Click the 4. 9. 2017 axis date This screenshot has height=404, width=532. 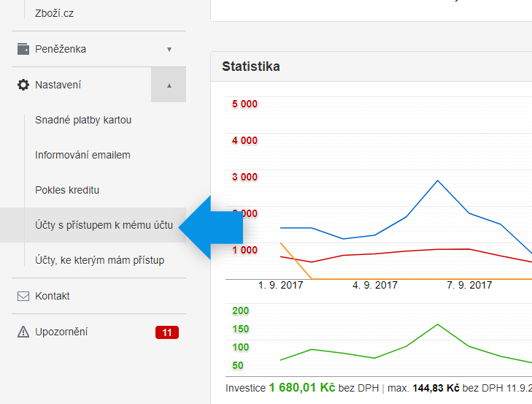375,285
